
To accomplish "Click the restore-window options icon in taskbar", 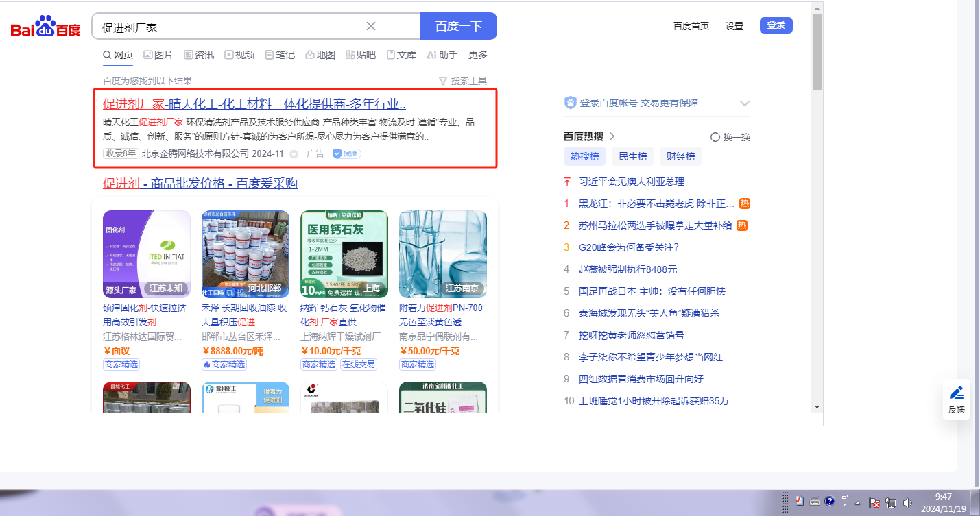I will point(845,498).
